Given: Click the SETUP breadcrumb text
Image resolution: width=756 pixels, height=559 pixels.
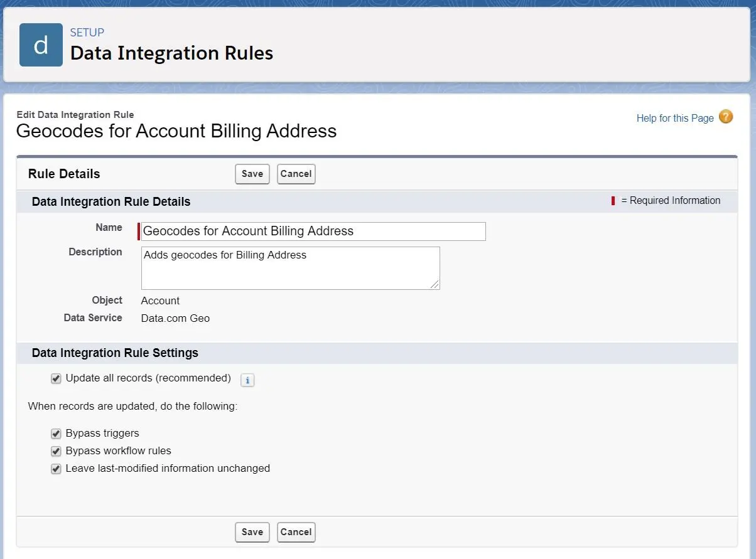Looking at the screenshot, I should click(87, 33).
